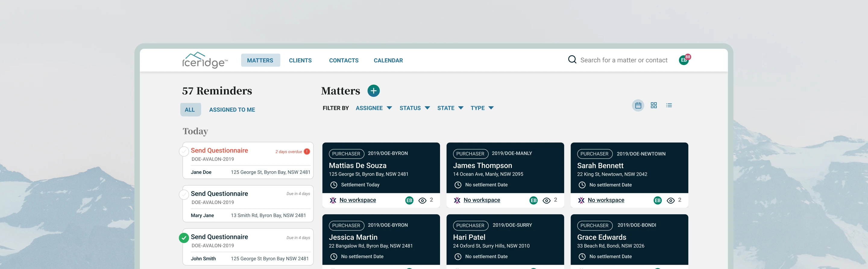The width and height of the screenshot is (868, 269).
Task: Open overdue Send Questionnaire reminder for Jane Doe
Action: point(248,160)
